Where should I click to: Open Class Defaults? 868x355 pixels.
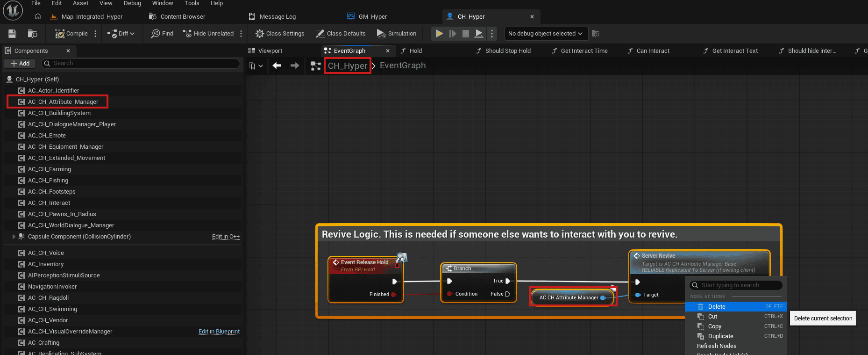click(x=341, y=34)
